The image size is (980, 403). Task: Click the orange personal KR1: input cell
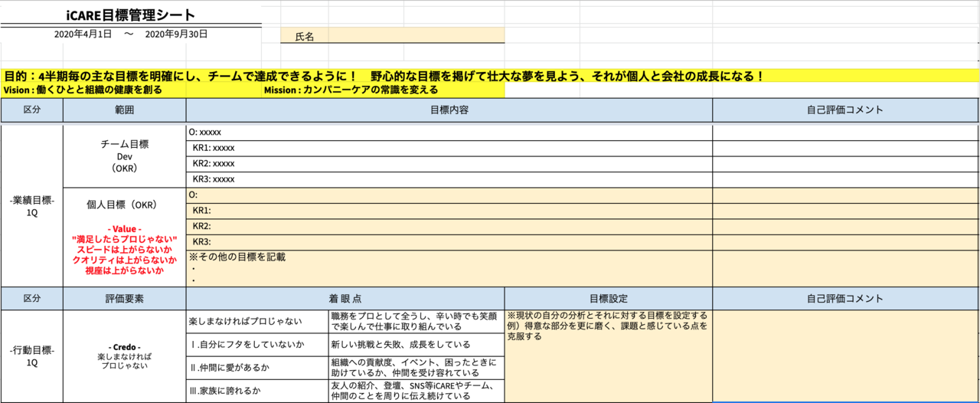(x=449, y=211)
